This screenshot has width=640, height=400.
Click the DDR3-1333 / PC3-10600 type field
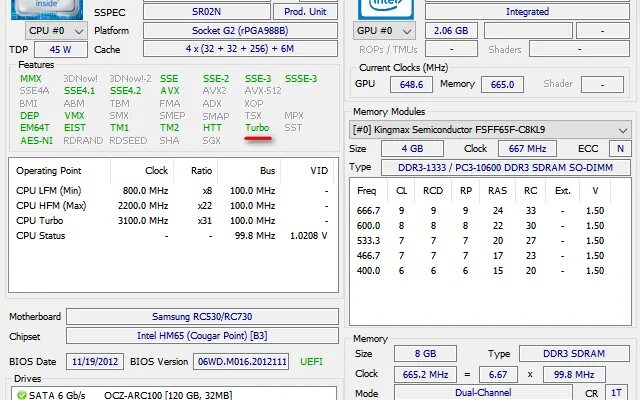pos(506,168)
